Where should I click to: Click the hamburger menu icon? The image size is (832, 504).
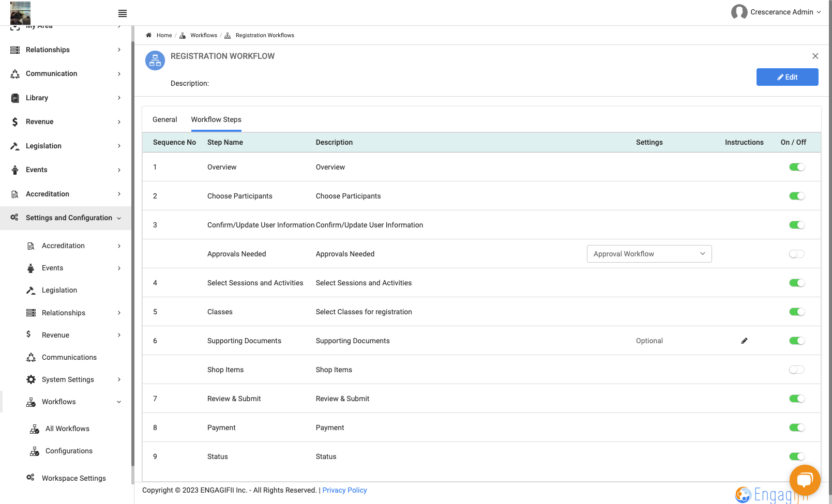tap(123, 13)
